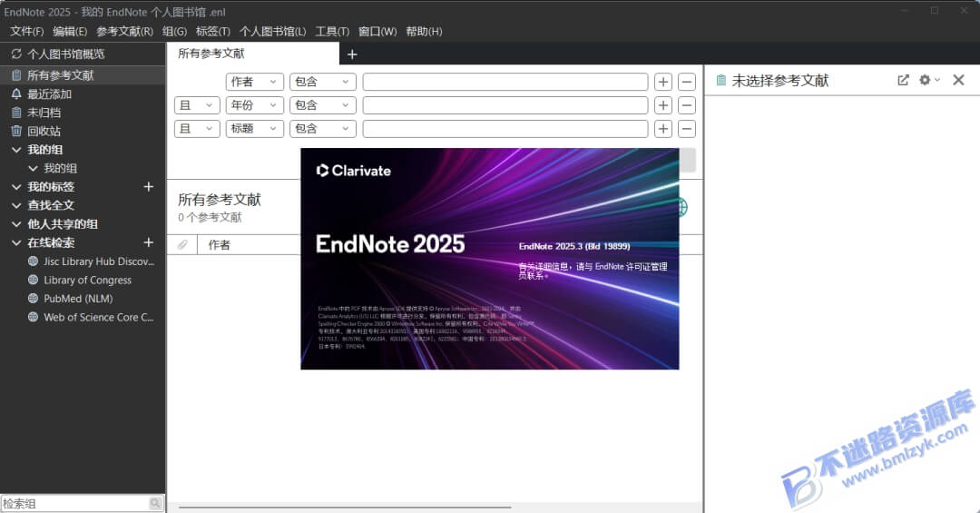This screenshot has height=513, width=980.
Task: Add search row after 年份 row
Action: (x=663, y=105)
